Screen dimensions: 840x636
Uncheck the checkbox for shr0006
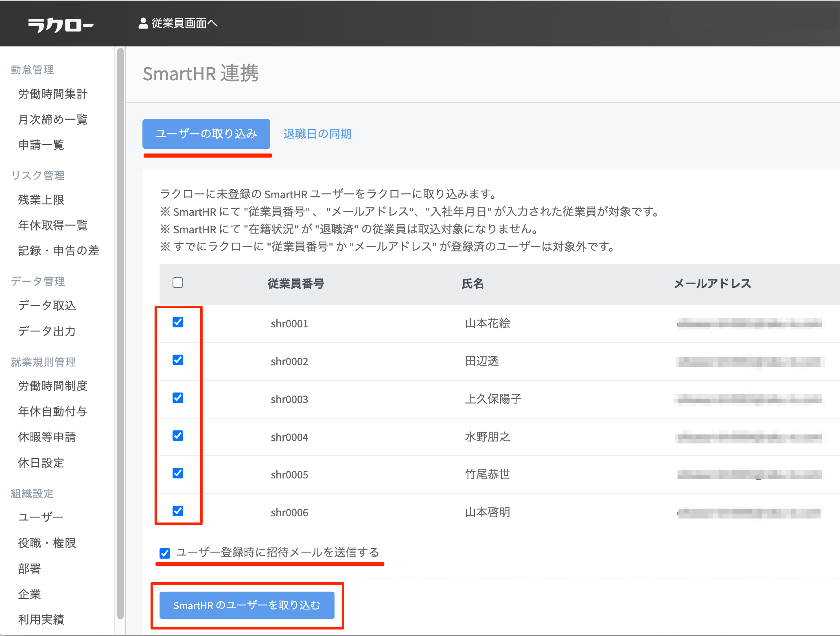point(178,511)
